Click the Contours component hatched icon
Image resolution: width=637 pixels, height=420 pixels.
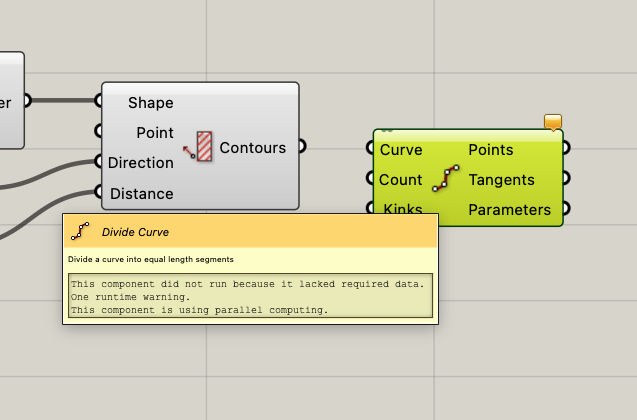(204, 148)
